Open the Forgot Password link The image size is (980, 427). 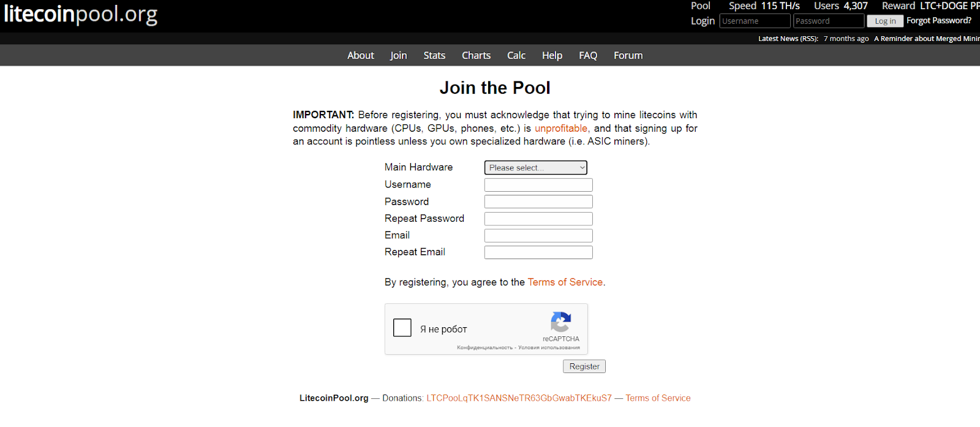939,20
